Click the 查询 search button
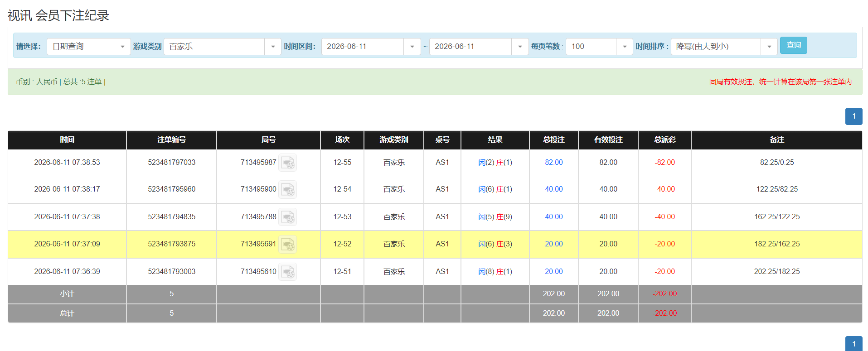This screenshot has width=868, height=351. point(794,45)
